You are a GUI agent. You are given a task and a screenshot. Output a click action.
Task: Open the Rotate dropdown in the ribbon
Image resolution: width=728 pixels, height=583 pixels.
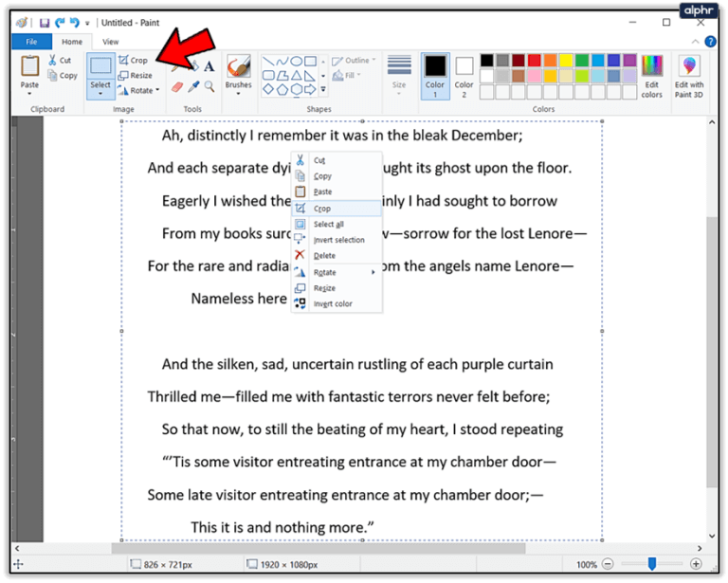pos(138,90)
